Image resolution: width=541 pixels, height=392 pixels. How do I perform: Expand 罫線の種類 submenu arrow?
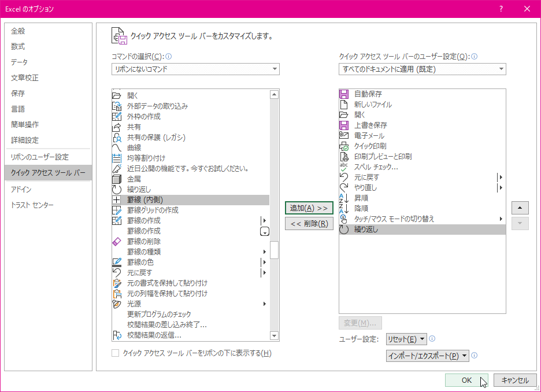[265, 252]
